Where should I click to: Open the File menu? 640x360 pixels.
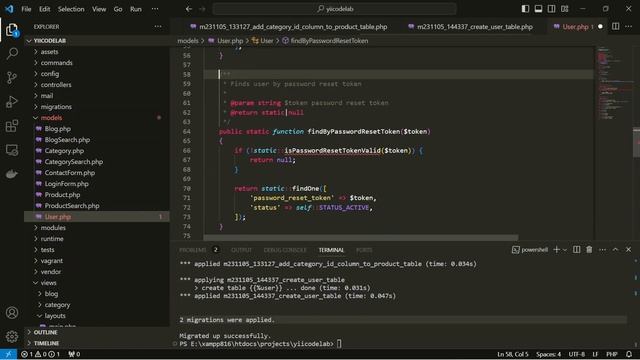26,9
